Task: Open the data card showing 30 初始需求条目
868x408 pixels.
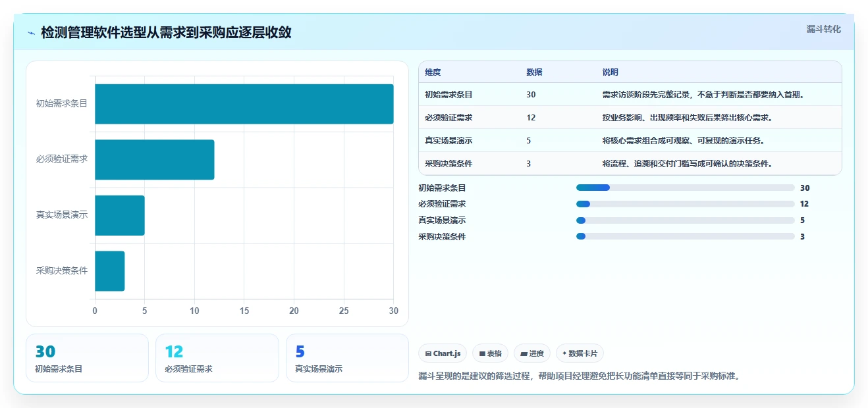Action: point(87,358)
